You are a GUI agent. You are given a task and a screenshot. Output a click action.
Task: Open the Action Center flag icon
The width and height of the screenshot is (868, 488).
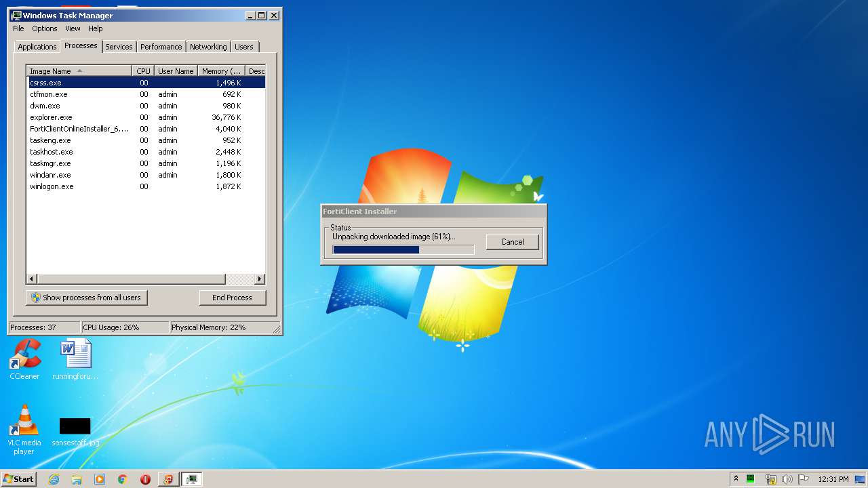tap(804, 479)
